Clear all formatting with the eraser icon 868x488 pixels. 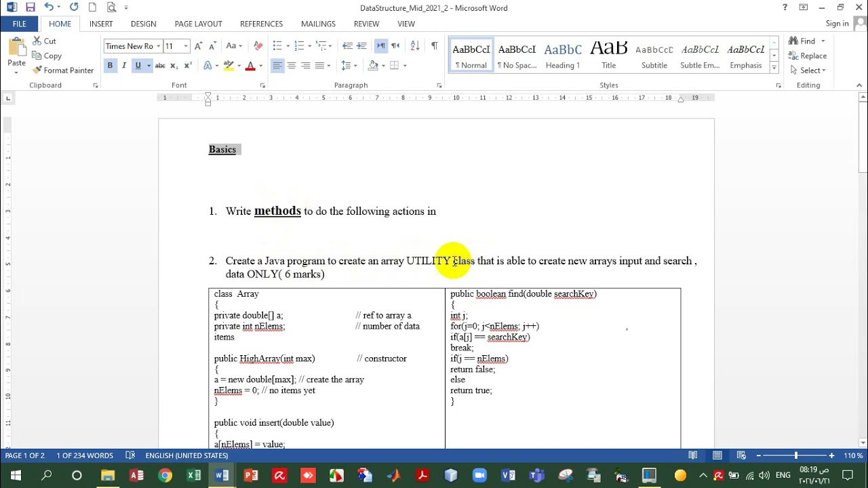(x=258, y=46)
